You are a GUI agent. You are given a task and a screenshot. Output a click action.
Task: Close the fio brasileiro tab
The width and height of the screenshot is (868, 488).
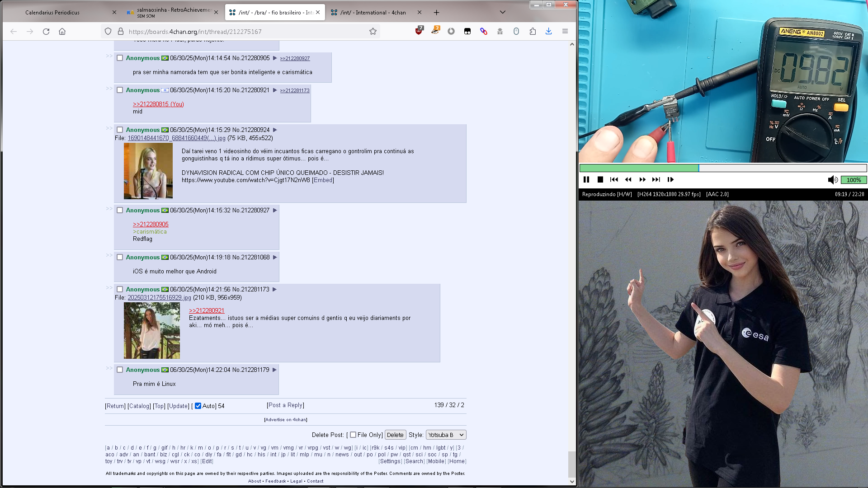(x=318, y=12)
